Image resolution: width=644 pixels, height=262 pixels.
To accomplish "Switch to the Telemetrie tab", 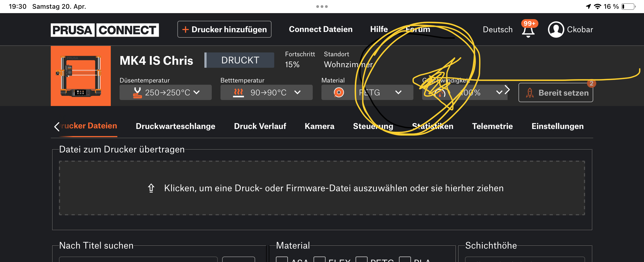I will coord(493,126).
